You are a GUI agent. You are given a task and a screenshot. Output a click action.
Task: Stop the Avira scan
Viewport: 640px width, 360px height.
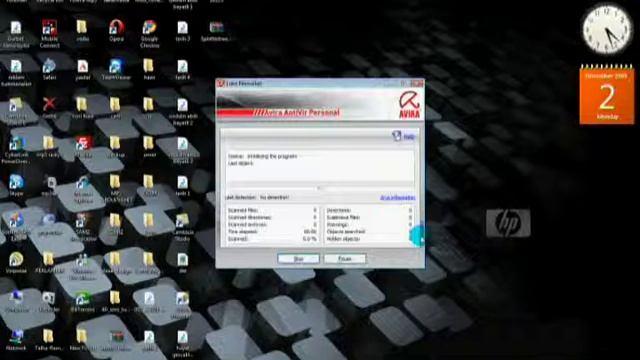[298, 259]
